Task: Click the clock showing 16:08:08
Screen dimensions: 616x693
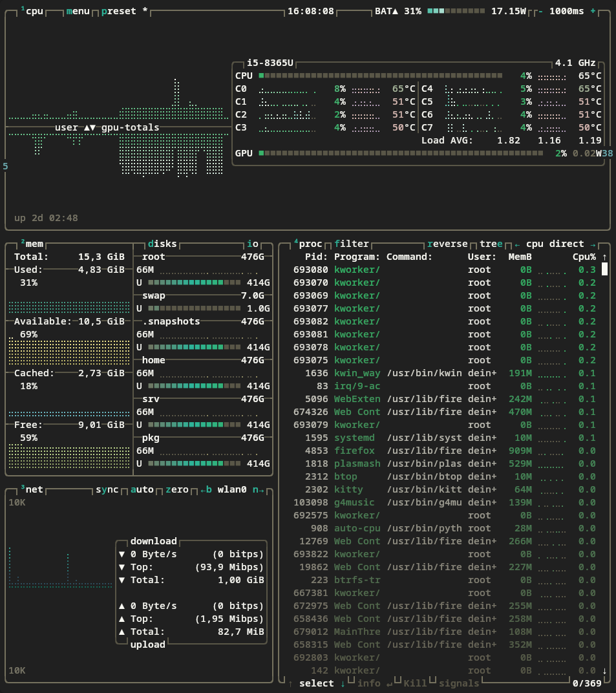Action: tap(311, 11)
